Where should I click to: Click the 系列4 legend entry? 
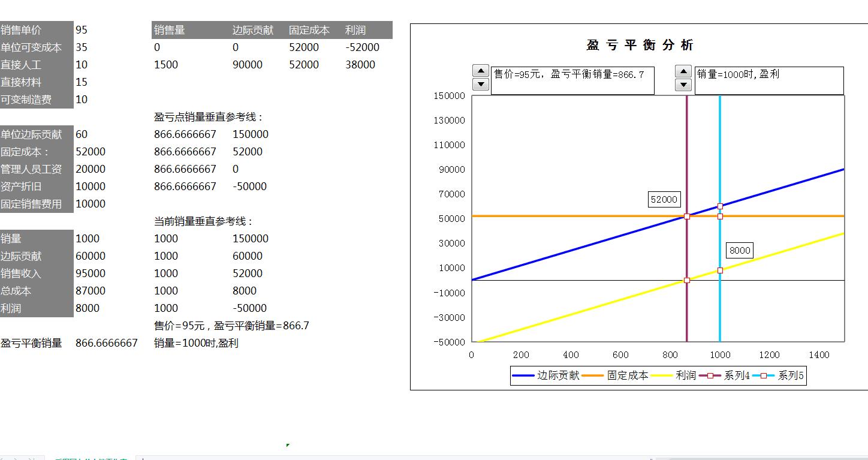[x=737, y=375]
